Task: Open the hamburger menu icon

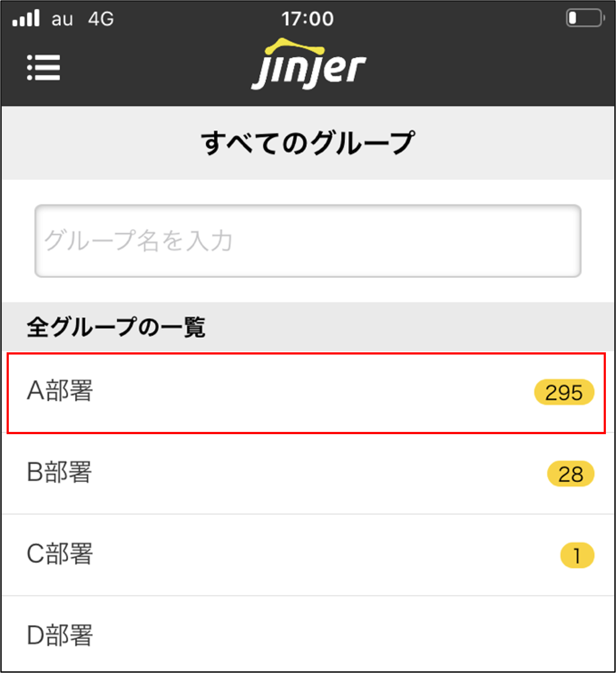Action: click(44, 67)
